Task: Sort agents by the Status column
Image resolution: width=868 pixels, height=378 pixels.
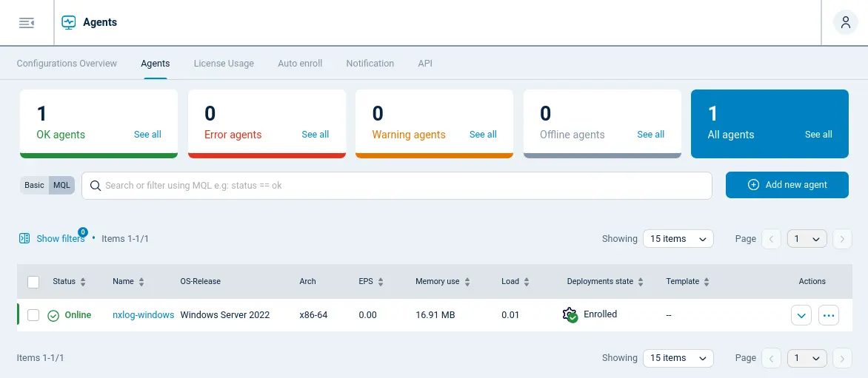Action: pos(83,282)
